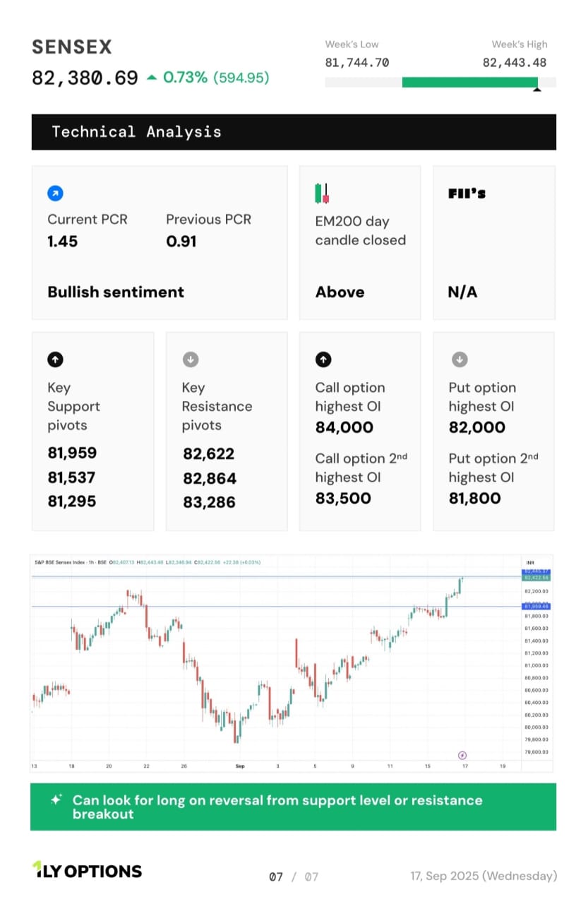Click the green up triangle beside 0.73%
Viewport: 588px width, 904px height.
[x=152, y=78]
